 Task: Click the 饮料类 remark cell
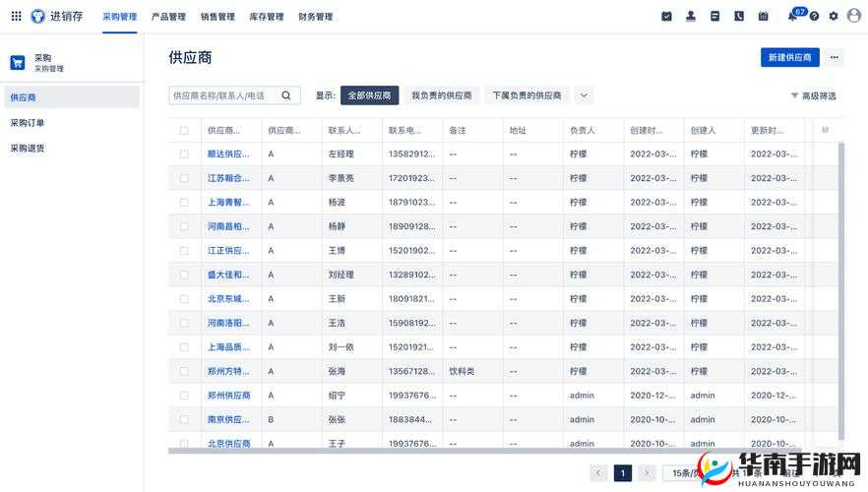click(462, 371)
